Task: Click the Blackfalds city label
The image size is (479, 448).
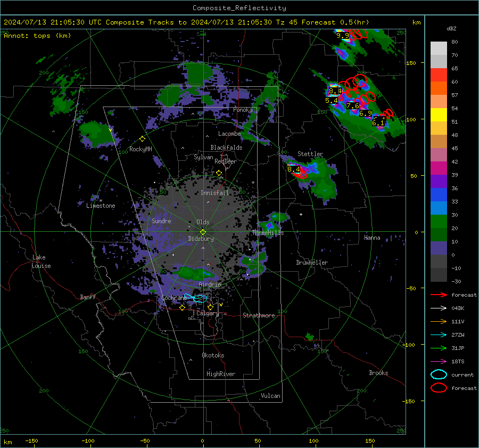Action: [x=226, y=148]
